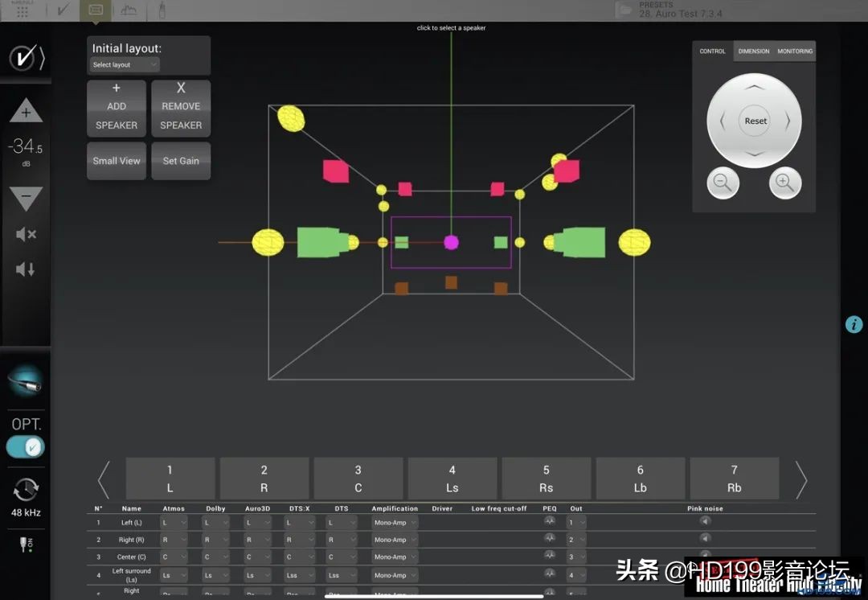Click the zoom in magnifier

tap(784, 183)
